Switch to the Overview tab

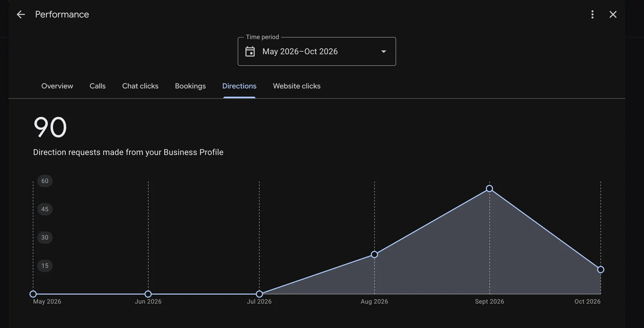click(x=57, y=86)
